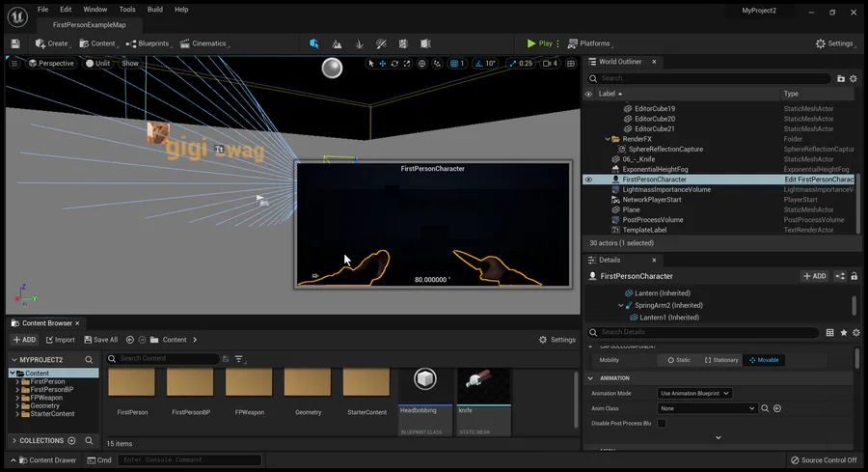Open the Build menu

[x=154, y=10]
